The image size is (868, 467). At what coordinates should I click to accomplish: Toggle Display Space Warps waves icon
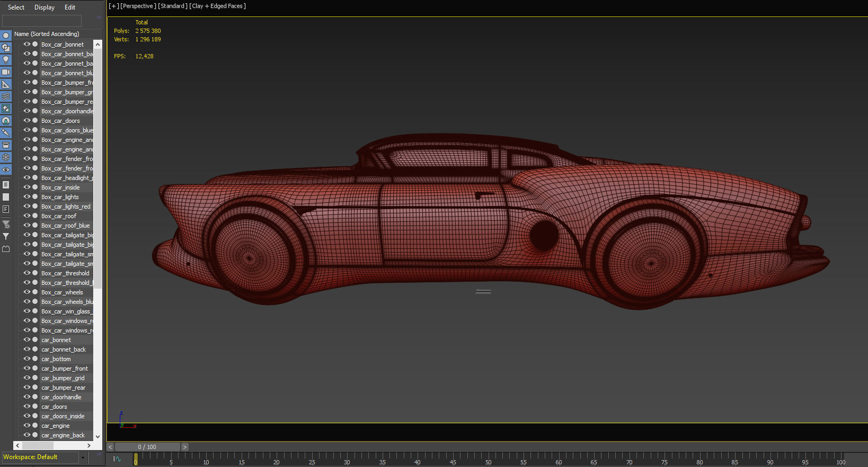click(x=6, y=96)
